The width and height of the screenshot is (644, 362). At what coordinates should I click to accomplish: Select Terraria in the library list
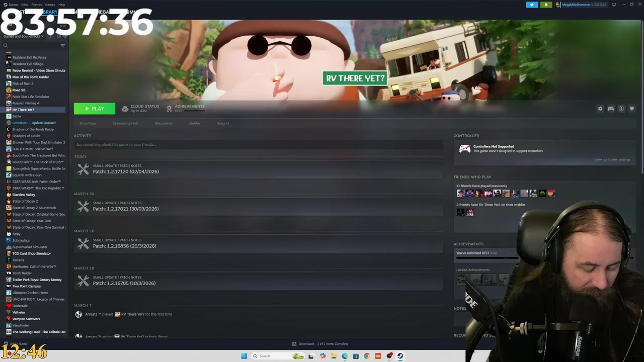[18, 260]
